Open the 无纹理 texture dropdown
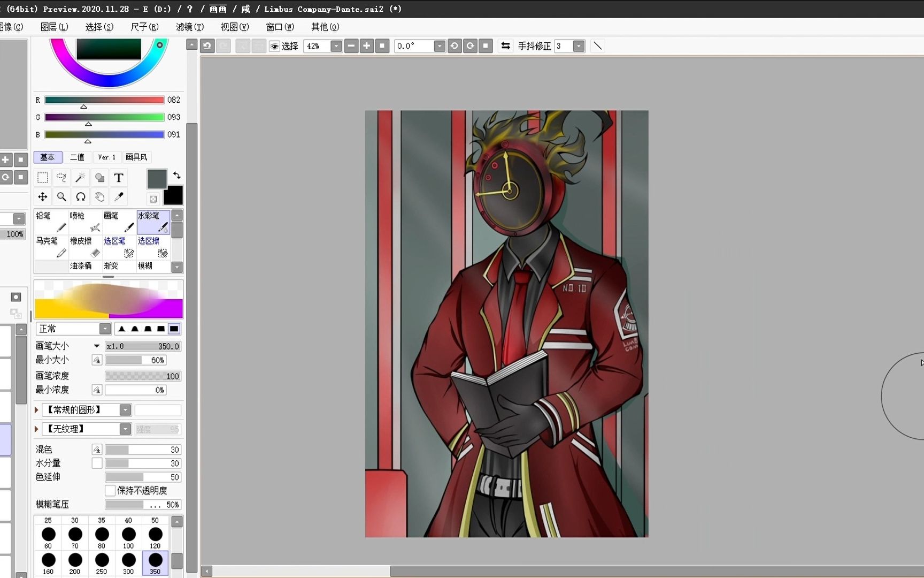The image size is (924, 578). pyautogui.click(x=125, y=429)
